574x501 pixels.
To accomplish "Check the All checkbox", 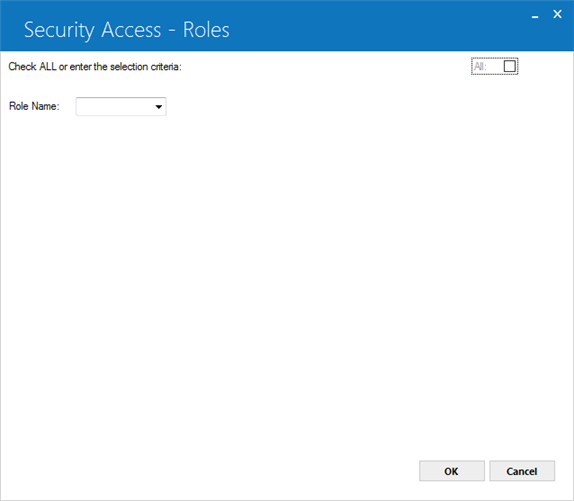I will [510, 66].
